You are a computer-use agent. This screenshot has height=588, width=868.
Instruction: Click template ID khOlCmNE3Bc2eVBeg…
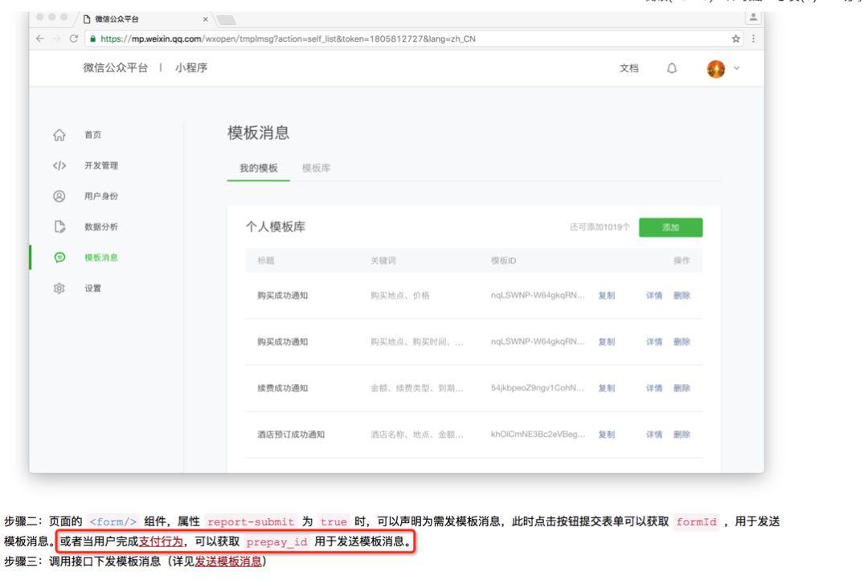point(538,435)
